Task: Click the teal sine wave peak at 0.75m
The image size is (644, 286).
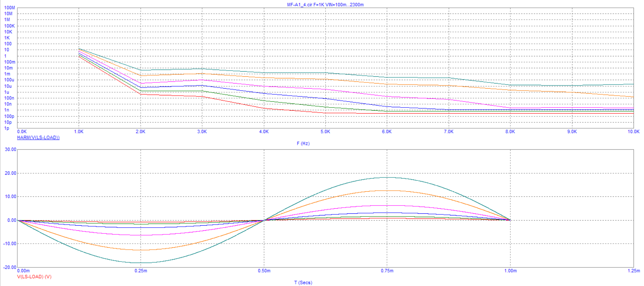Action: 387,177
